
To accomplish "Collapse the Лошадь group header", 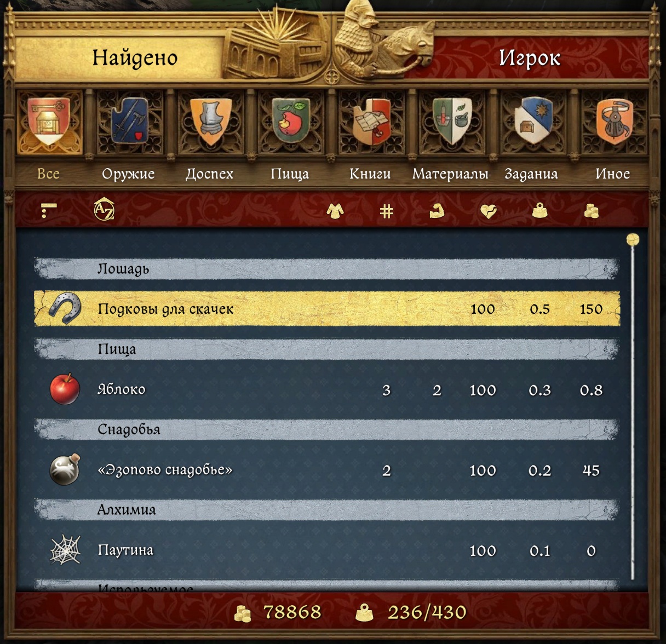I will click(327, 269).
